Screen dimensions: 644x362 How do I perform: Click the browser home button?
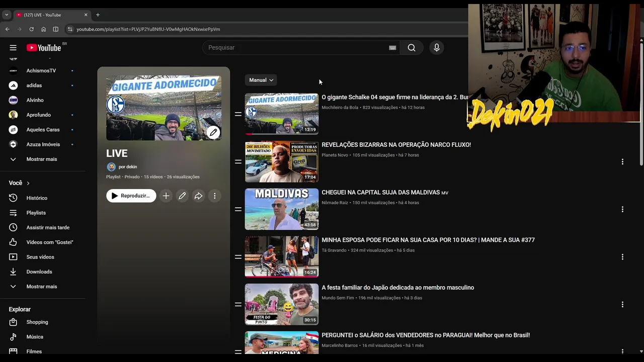43,29
